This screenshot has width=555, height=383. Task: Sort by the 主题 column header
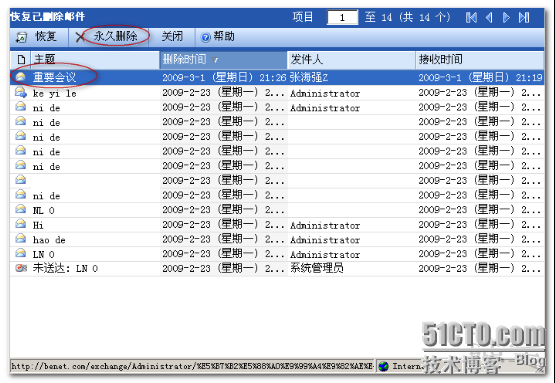pos(96,59)
